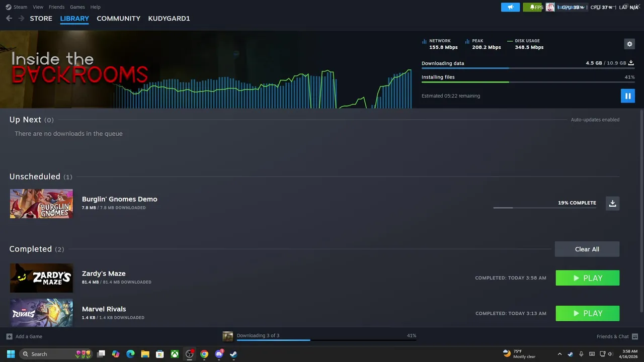Open Copilot from the taskbar
644x362 pixels.
pyautogui.click(x=116, y=354)
